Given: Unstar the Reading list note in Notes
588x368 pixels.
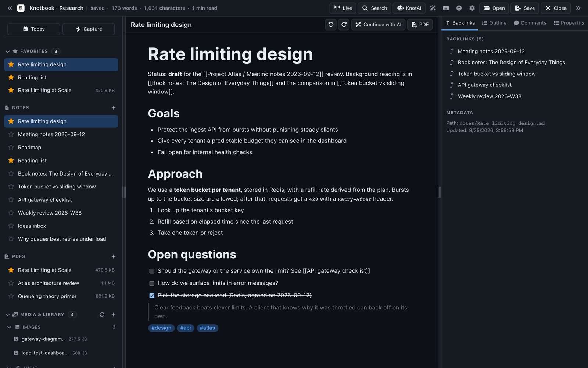Looking at the screenshot, I should coord(11,160).
